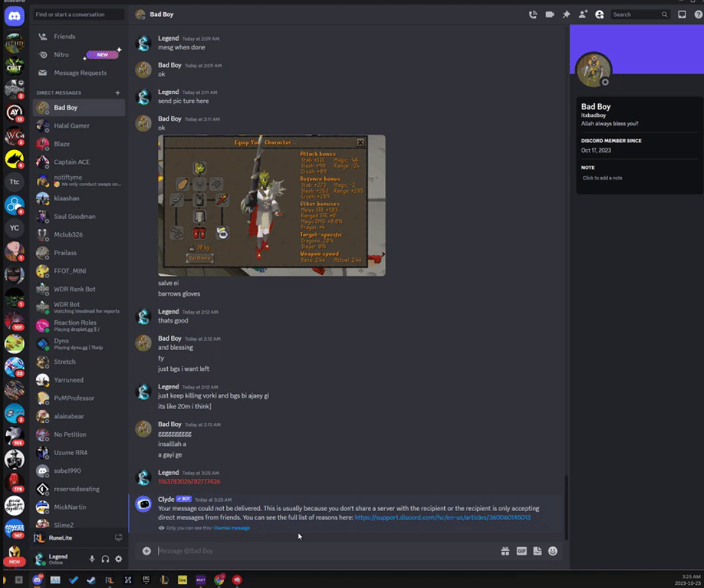The height and width of the screenshot is (588, 704).
Task: Open User Settings gear
Action: [118, 559]
